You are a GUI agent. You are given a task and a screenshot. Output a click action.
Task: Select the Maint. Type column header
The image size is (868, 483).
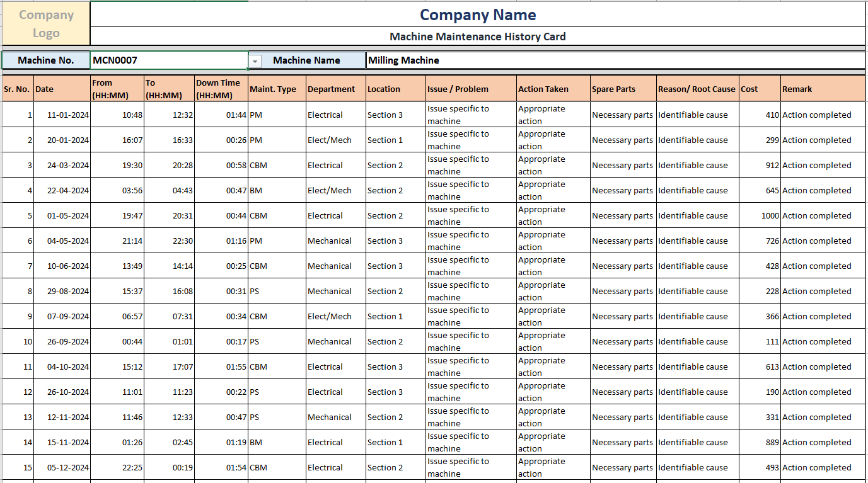click(x=275, y=89)
